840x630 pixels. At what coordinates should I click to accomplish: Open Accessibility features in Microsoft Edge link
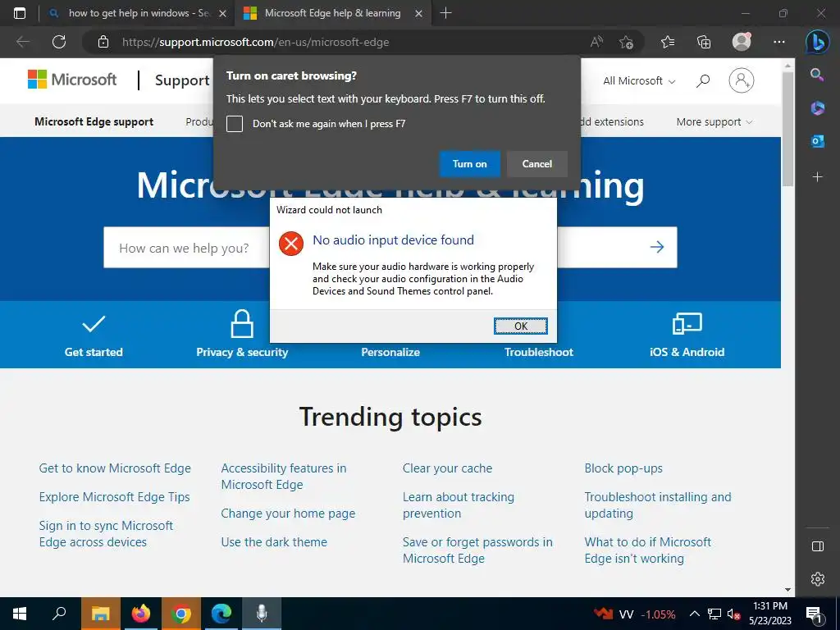[283, 477]
